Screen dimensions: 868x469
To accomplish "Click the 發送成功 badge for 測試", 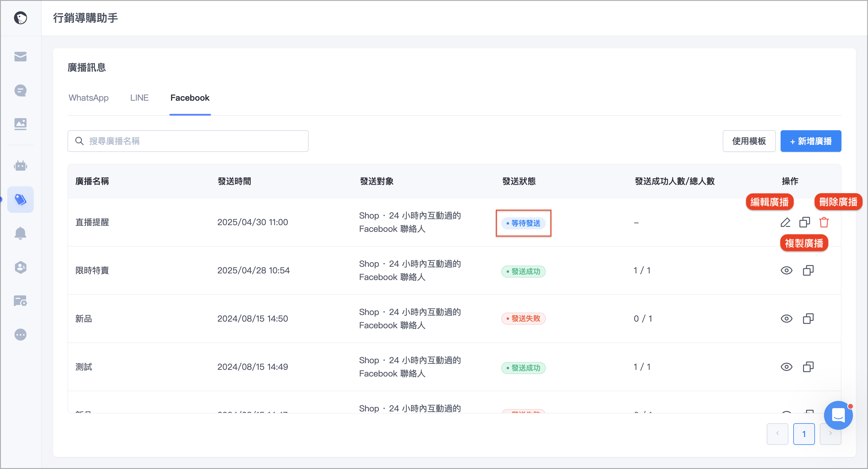I will pos(523,368).
